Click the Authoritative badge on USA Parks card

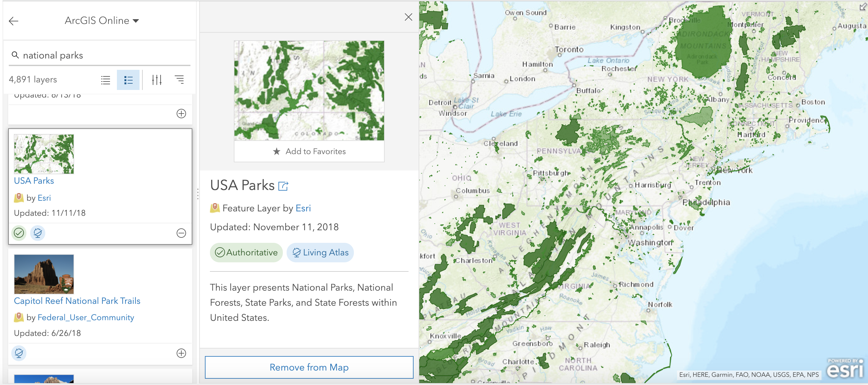pos(19,233)
